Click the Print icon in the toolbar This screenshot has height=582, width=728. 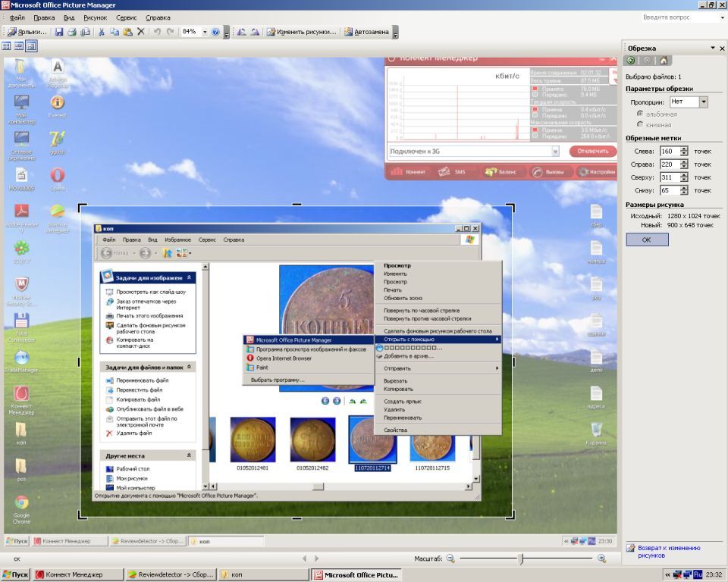(x=72, y=32)
